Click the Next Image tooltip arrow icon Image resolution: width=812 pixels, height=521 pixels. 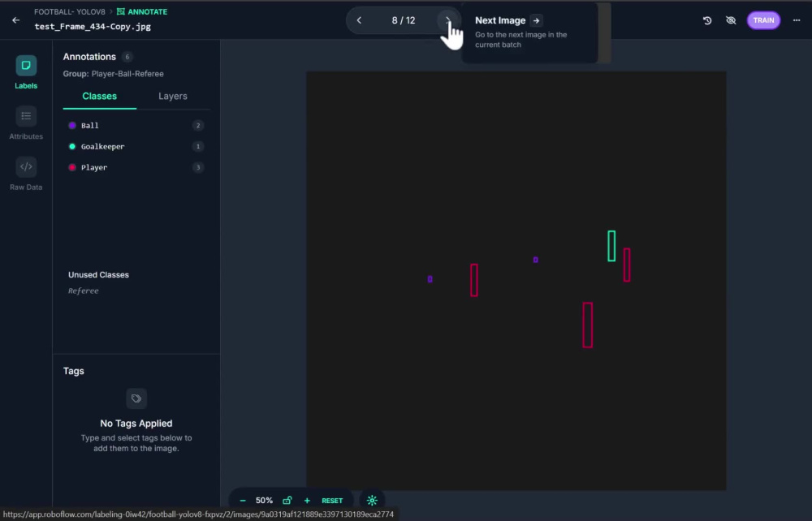click(537, 21)
